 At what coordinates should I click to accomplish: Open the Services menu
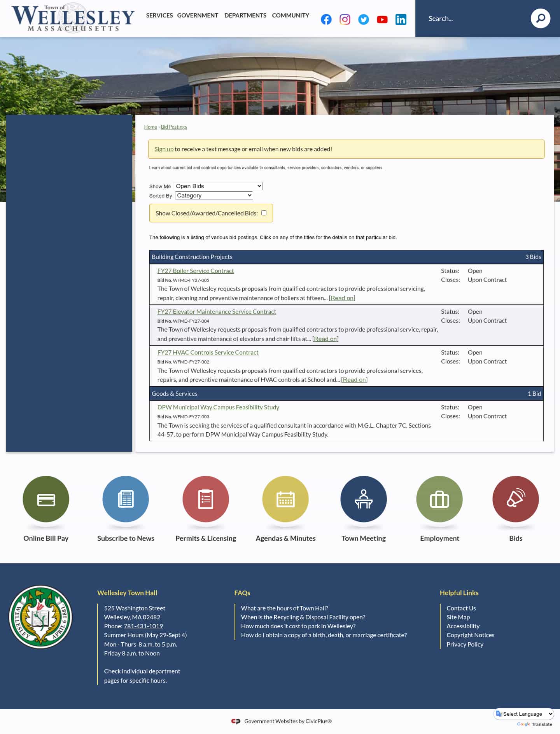(x=159, y=15)
